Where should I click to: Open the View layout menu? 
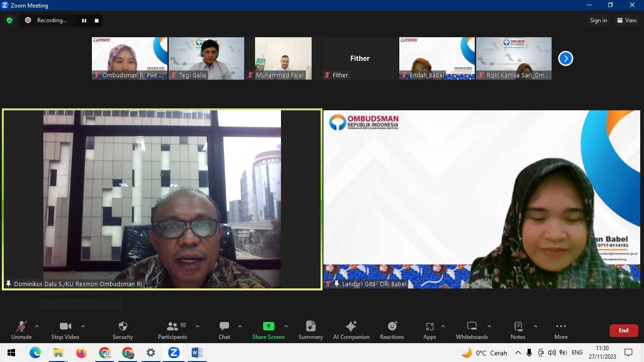click(627, 20)
